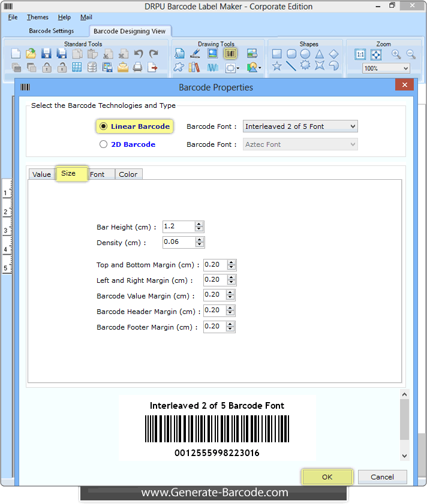Click the zoom in magnifier icon
This screenshot has width=427, height=504.
coord(396,54)
